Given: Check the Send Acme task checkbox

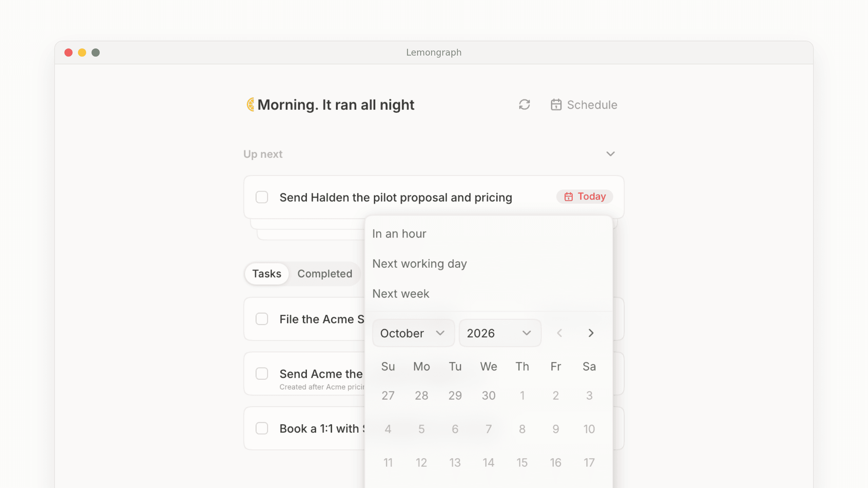Looking at the screenshot, I should pyautogui.click(x=262, y=373).
